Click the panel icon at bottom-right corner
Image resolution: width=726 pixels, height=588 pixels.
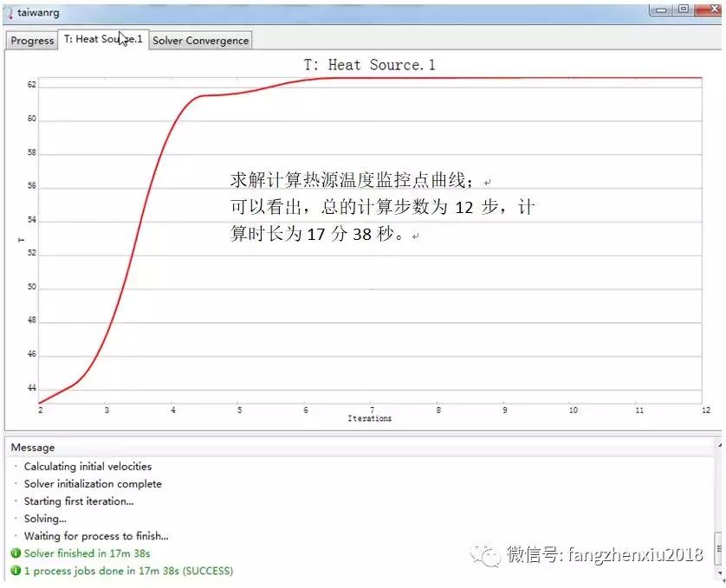(x=722, y=575)
